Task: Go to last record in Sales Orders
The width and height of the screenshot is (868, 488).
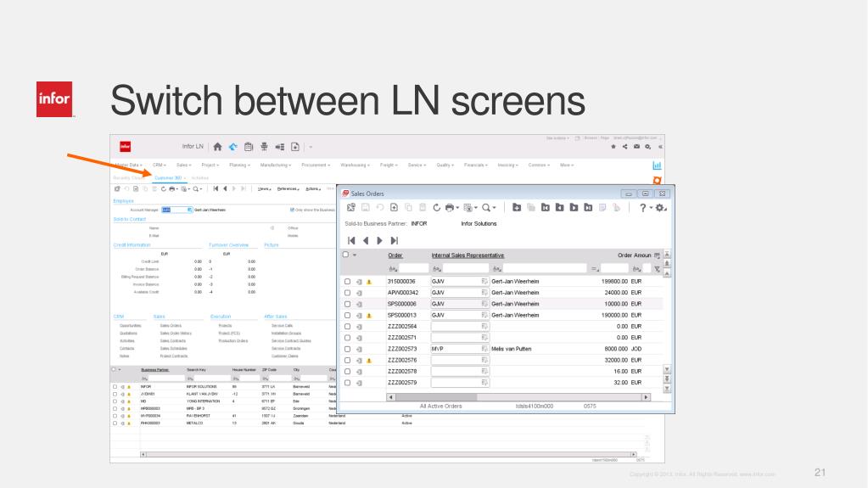Action: (395, 240)
